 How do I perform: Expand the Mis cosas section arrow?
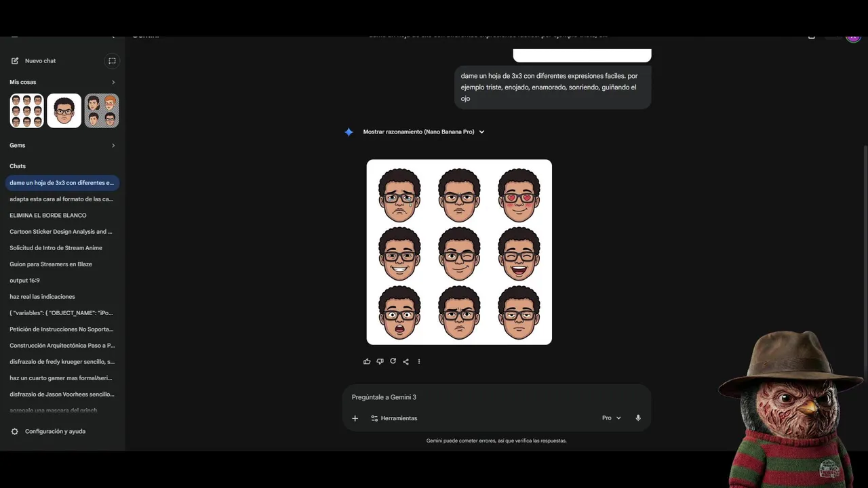click(x=113, y=82)
